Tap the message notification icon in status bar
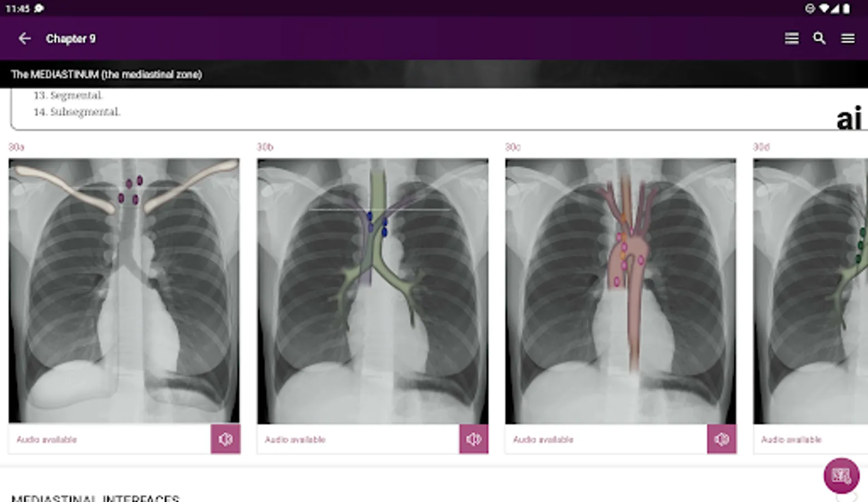The width and height of the screenshot is (868, 502). tap(39, 8)
